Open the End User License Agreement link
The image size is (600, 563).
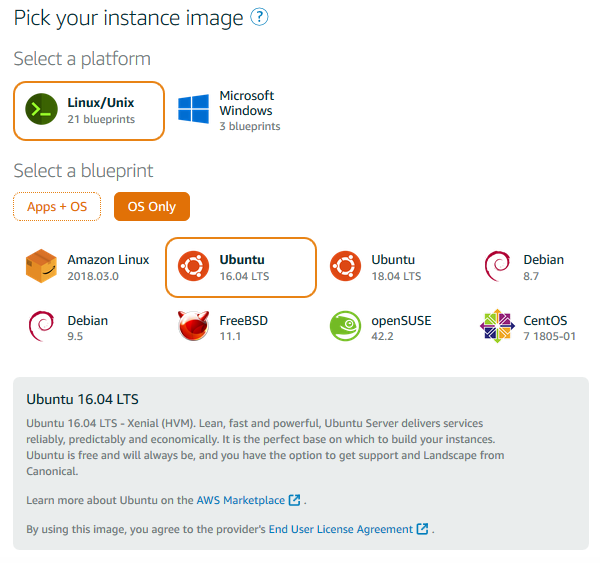tap(341, 529)
